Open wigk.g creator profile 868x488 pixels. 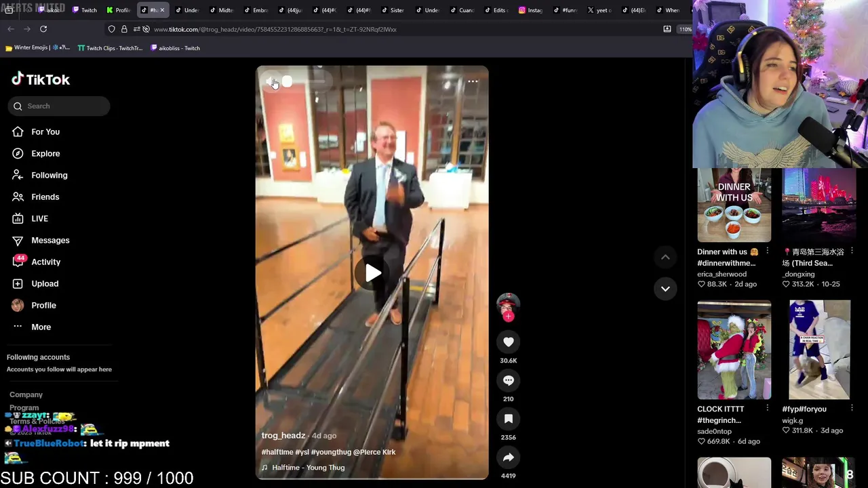792,420
